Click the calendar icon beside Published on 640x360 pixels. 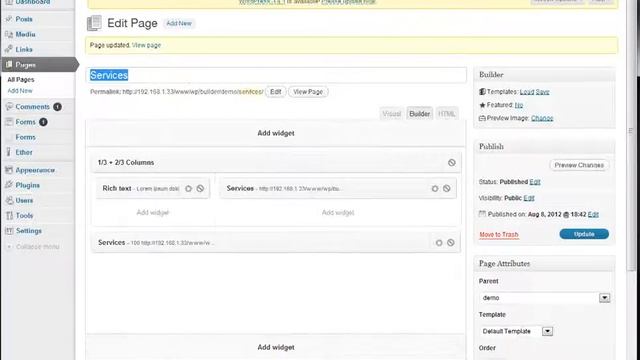pyautogui.click(x=482, y=214)
